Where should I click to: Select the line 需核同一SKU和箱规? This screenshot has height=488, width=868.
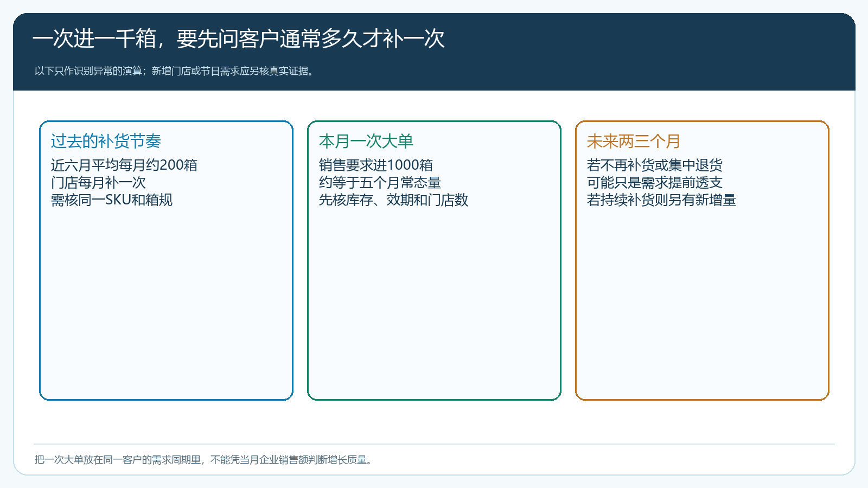click(112, 200)
